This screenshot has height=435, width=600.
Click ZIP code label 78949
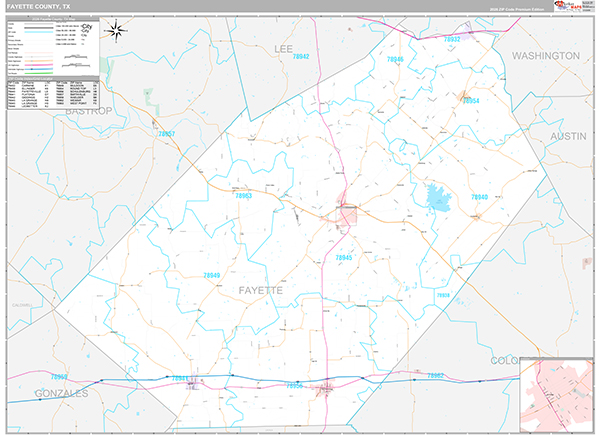click(x=212, y=275)
